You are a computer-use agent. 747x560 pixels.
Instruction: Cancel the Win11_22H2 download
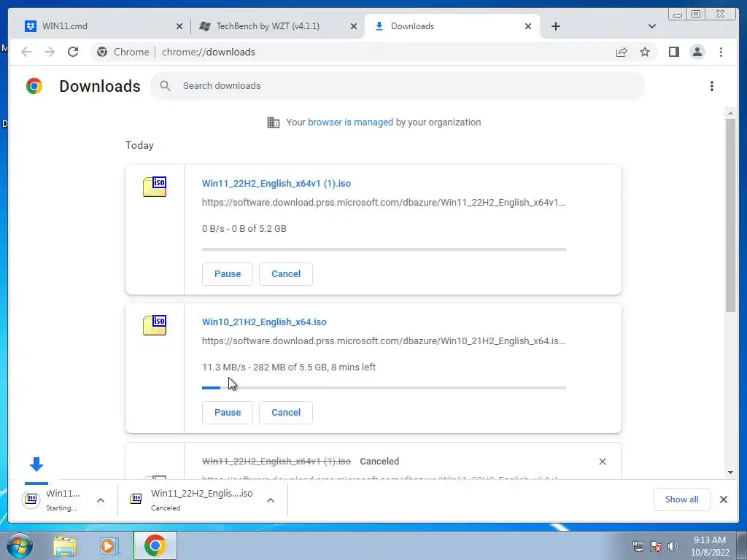pos(286,274)
